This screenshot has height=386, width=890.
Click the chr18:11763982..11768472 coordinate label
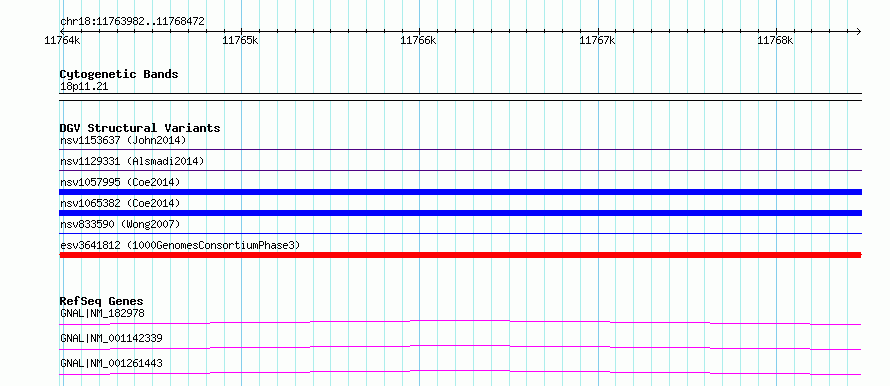point(132,22)
